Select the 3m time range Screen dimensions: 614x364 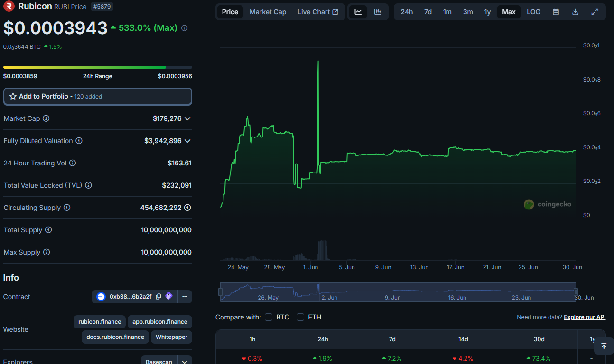(468, 12)
